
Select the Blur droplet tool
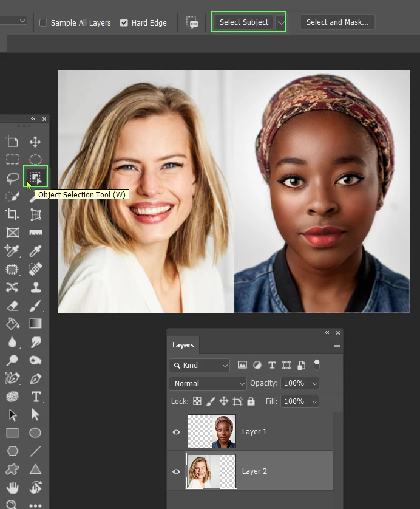[12, 342]
